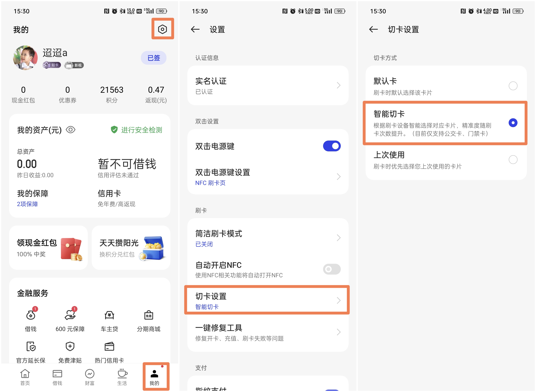The width and height of the screenshot is (536, 392).
Task: Choose the 上次使用 radio option
Action: point(513,159)
